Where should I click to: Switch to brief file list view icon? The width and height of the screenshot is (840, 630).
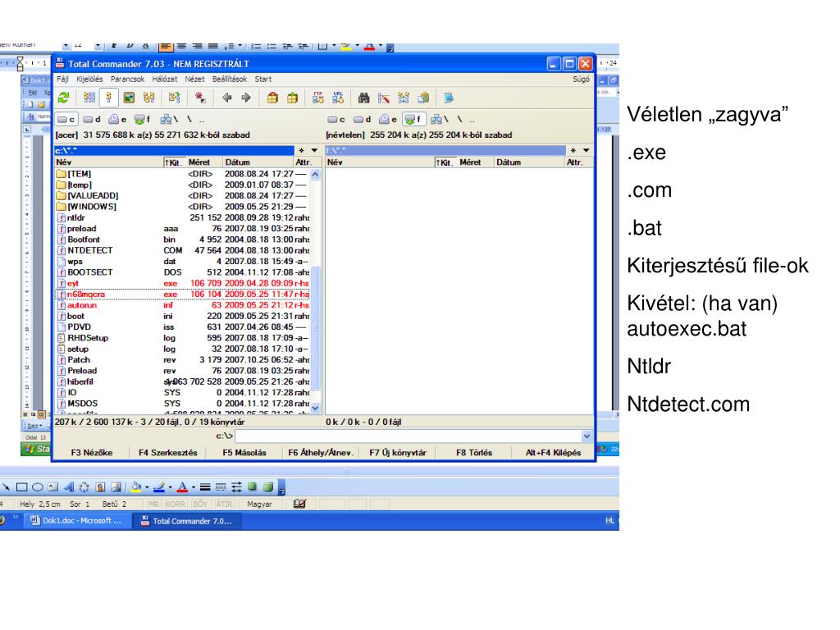(x=89, y=98)
